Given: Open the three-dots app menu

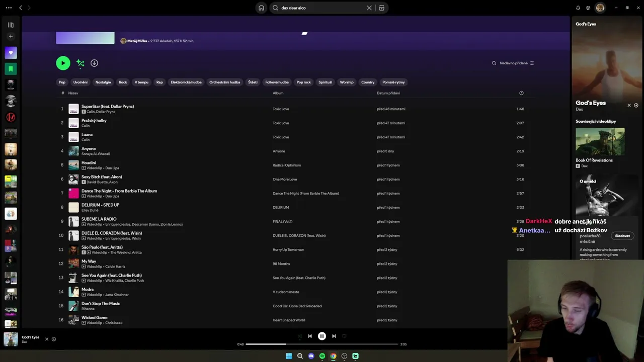Looking at the screenshot, I should point(9,8).
